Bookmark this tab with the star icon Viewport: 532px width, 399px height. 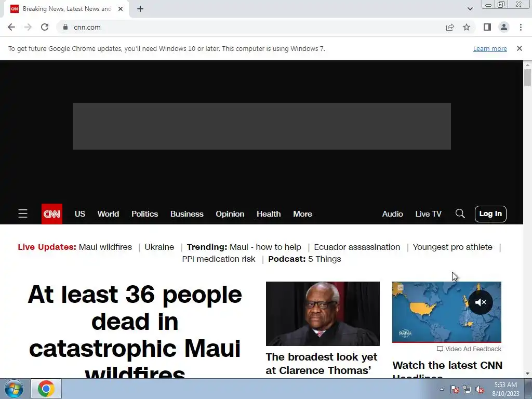tap(467, 27)
